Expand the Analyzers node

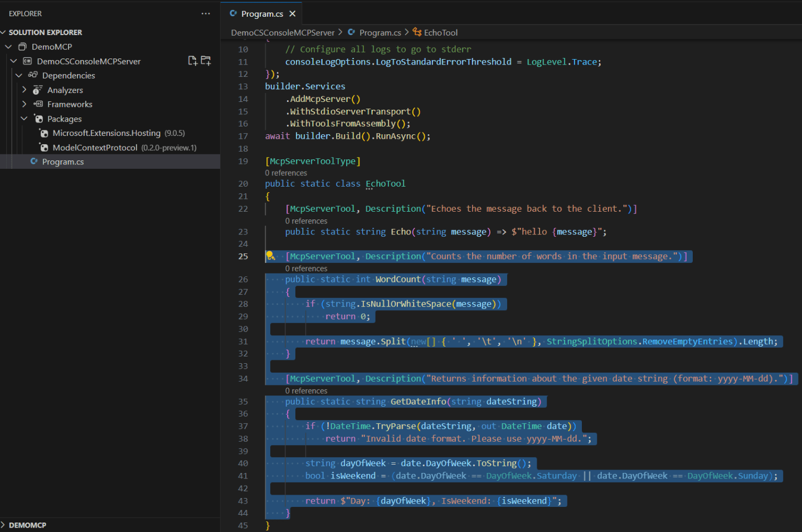point(24,90)
